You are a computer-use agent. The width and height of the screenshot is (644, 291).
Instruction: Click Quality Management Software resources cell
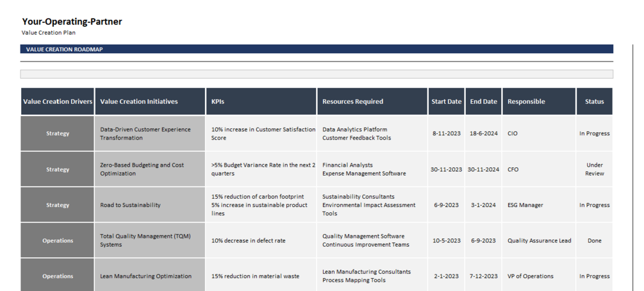[372, 240]
